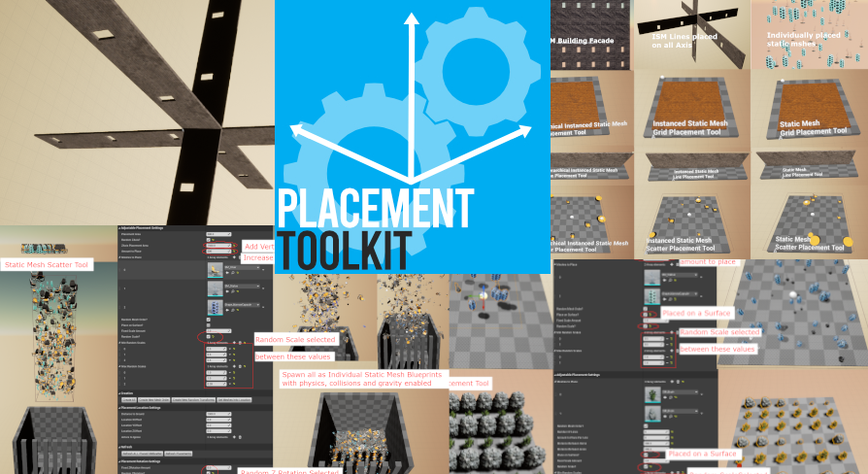
Task: Toggle circled Place on Surface? checkbox, lower right panel
Action: [646, 455]
